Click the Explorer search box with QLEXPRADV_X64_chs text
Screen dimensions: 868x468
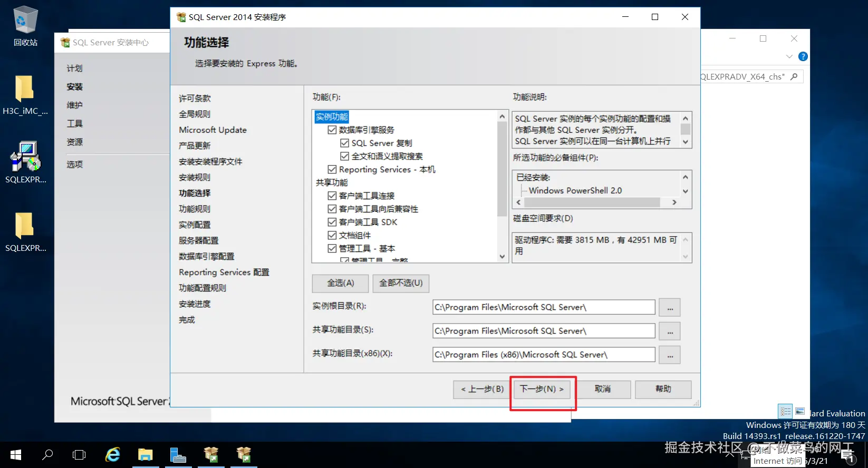point(751,76)
